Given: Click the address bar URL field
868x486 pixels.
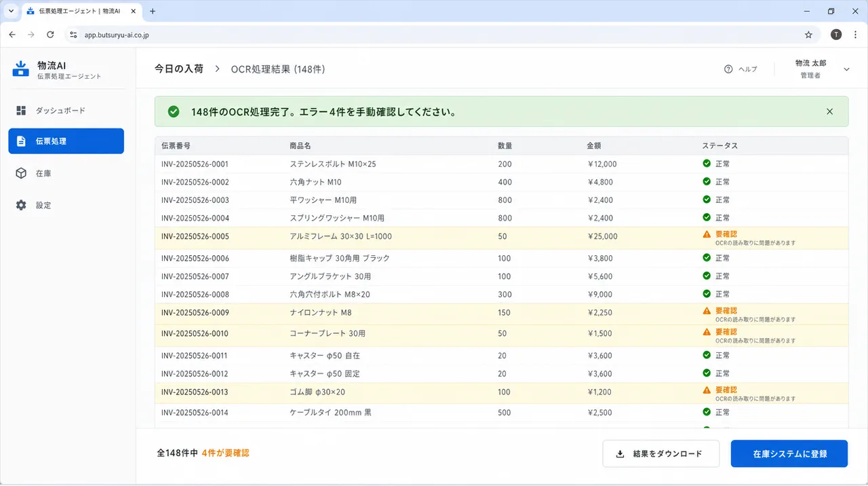Looking at the screenshot, I should (x=442, y=35).
